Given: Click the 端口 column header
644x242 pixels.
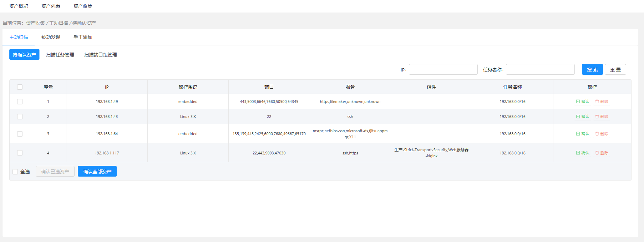Looking at the screenshot, I should pos(269,87).
